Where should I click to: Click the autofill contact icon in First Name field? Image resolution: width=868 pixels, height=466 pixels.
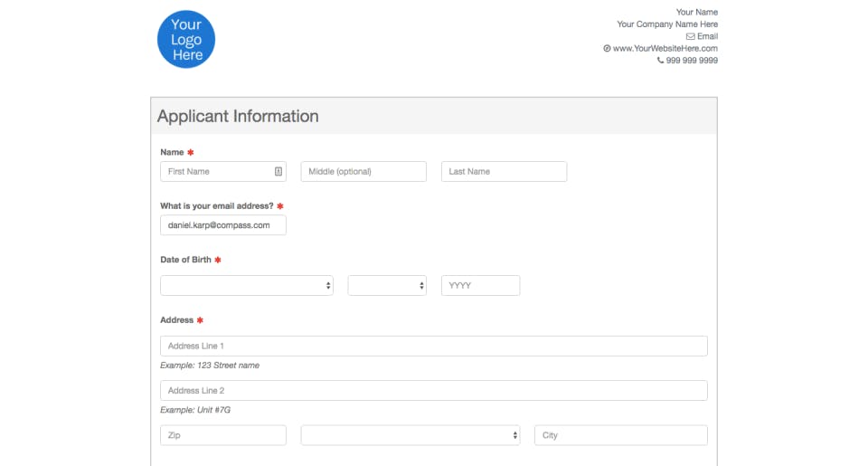coord(278,172)
